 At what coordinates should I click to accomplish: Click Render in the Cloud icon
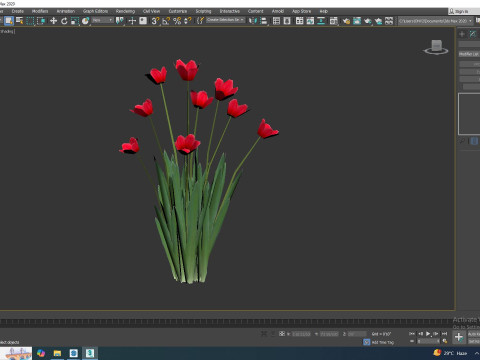tap(378, 21)
